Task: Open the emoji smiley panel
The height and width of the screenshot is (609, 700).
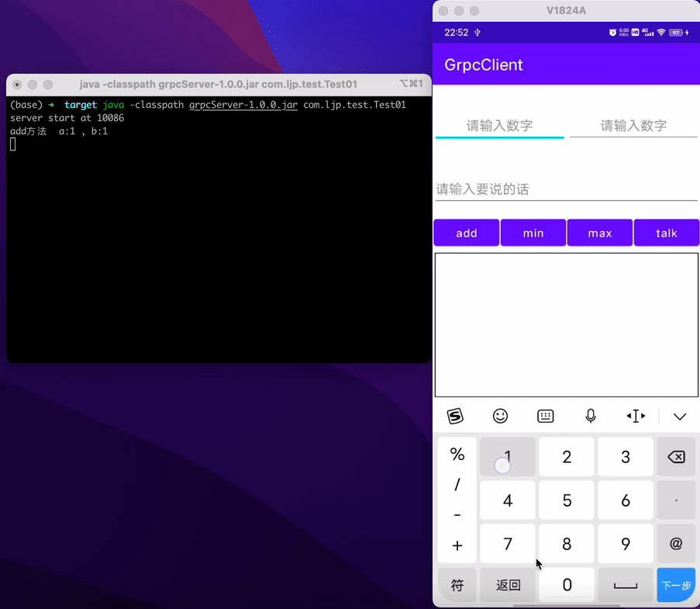Action: pyautogui.click(x=500, y=416)
